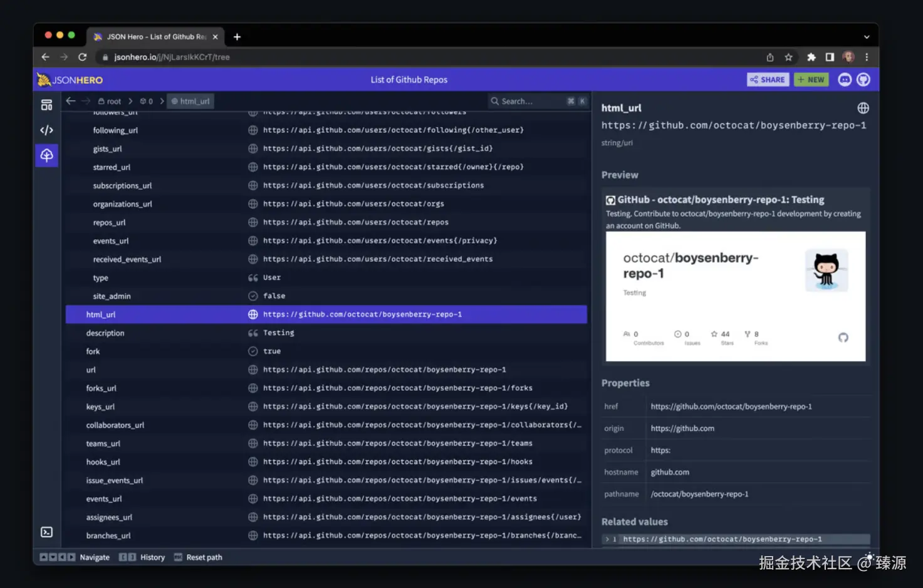Viewport: 923px width, 588px height.
Task: Select the received_events_url row
Action: click(326, 259)
